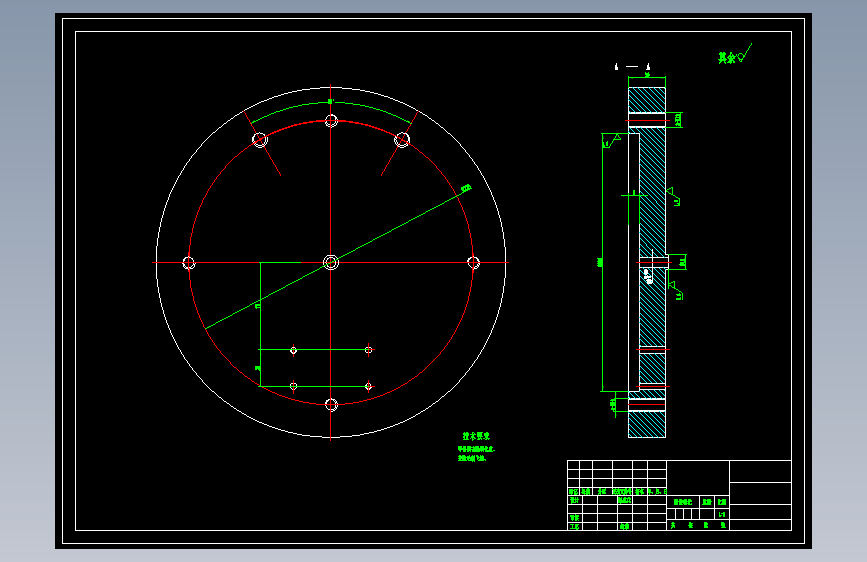Click the '其余' surface finish note
This screenshot has height=562, width=867.
tap(727, 58)
